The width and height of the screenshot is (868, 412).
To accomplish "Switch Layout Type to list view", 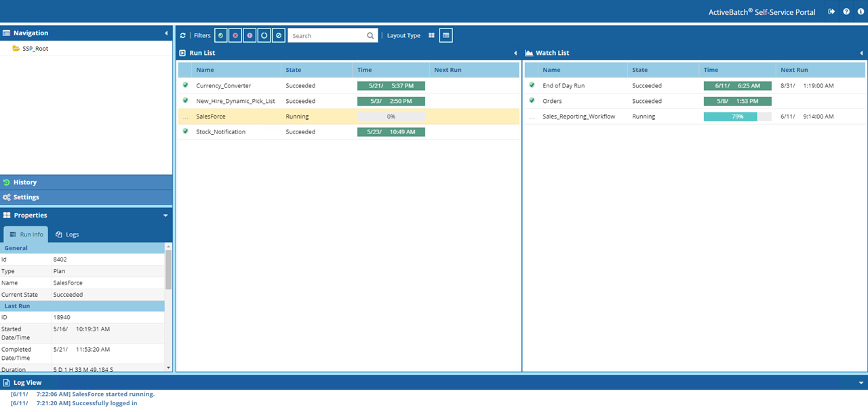I will coord(446,35).
